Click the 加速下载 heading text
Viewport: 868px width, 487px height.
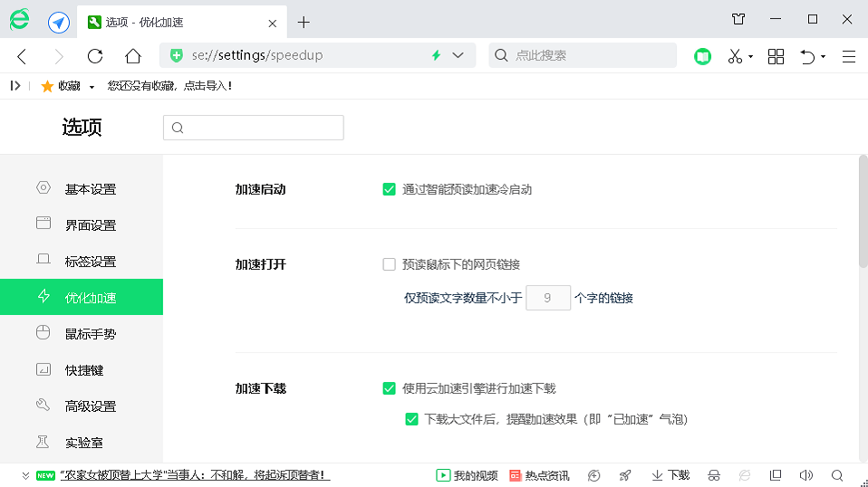261,388
